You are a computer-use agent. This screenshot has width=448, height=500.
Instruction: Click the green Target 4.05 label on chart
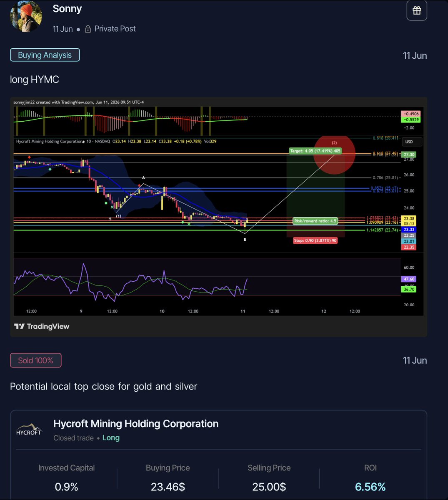pyautogui.click(x=315, y=151)
